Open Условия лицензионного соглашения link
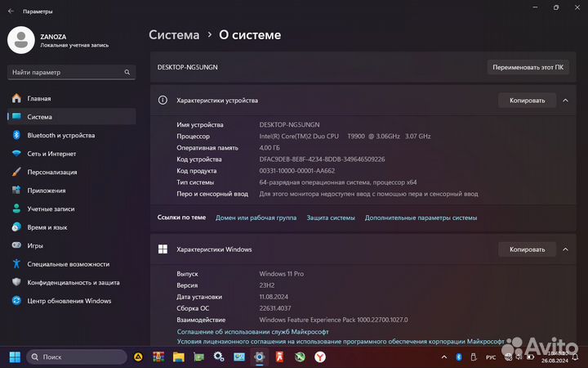This screenshot has height=368, width=588. click(x=340, y=341)
